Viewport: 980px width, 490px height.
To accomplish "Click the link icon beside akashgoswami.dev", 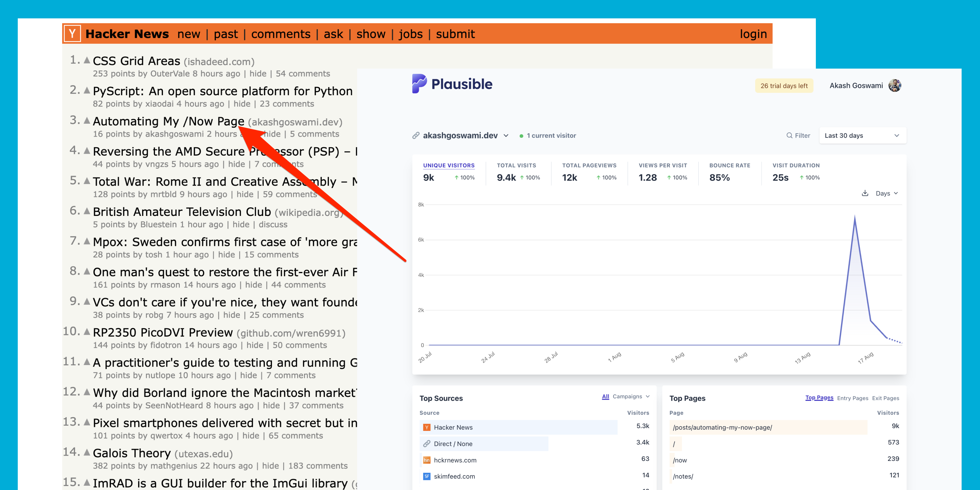I will pos(416,135).
